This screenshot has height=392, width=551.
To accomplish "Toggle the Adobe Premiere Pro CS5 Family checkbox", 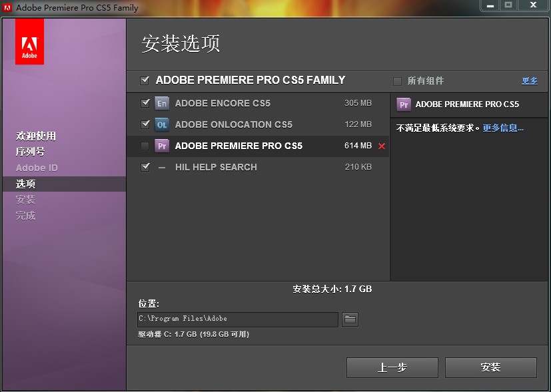I will pyautogui.click(x=145, y=81).
